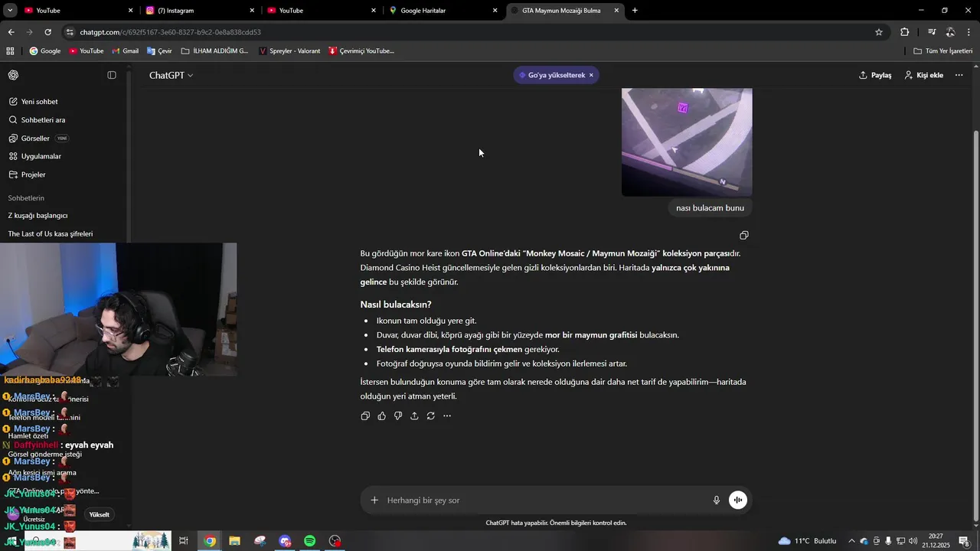Click the Kişi ekle button
980x551 pixels.
923,75
